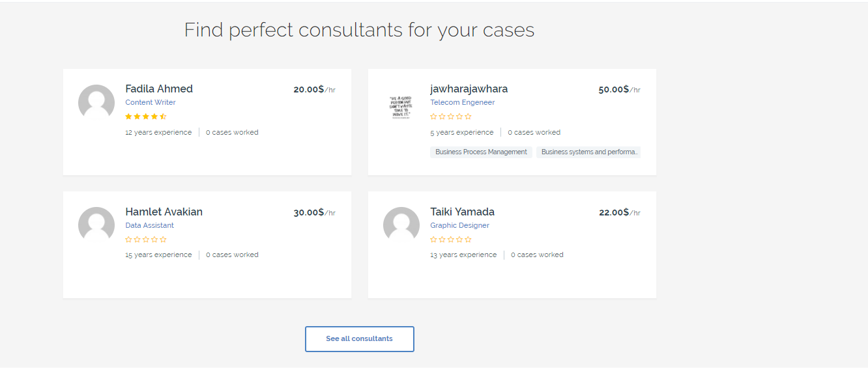Viewport: 868px width, 371px height.
Task: Click the Data Assistant job title
Action: 149,226
